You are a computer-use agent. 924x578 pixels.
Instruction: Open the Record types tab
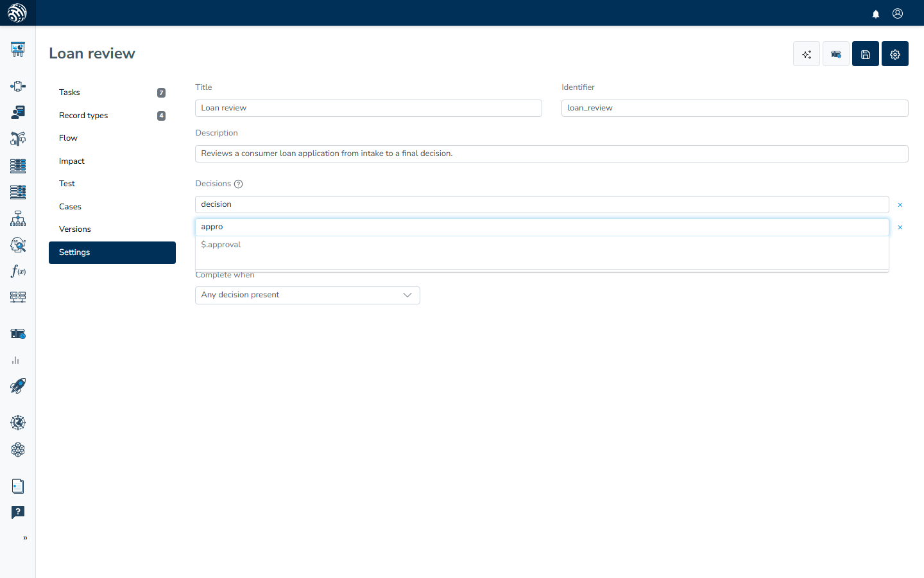pos(112,116)
